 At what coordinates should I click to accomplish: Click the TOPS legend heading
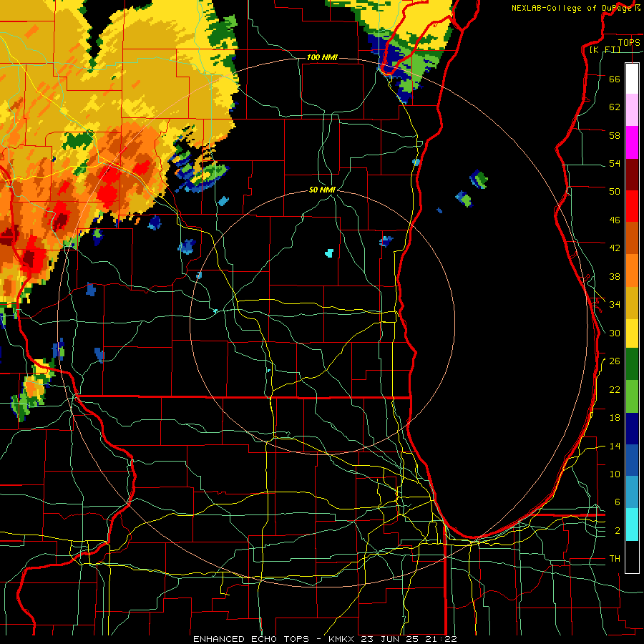[x=629, y=42]
